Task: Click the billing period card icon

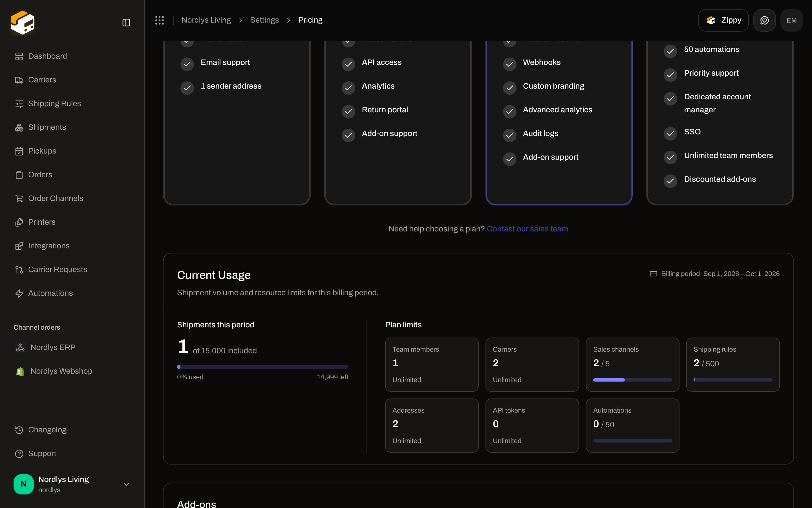Action: [x=653, y=274]
